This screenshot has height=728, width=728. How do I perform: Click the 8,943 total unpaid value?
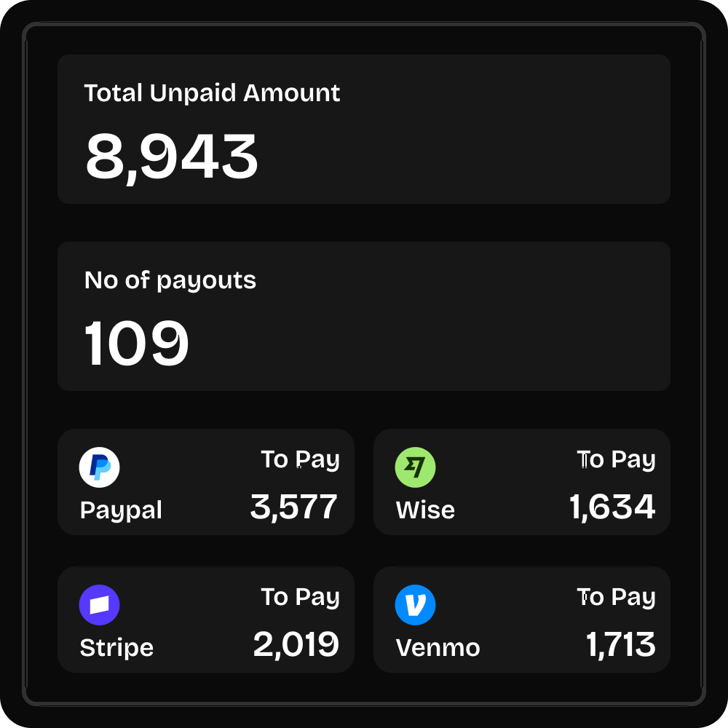point(172,157)
